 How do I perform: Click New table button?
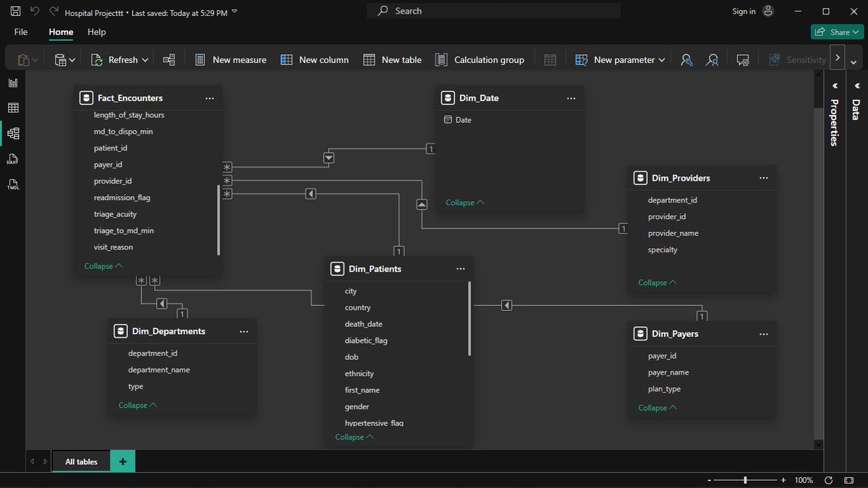coord(393,60)
